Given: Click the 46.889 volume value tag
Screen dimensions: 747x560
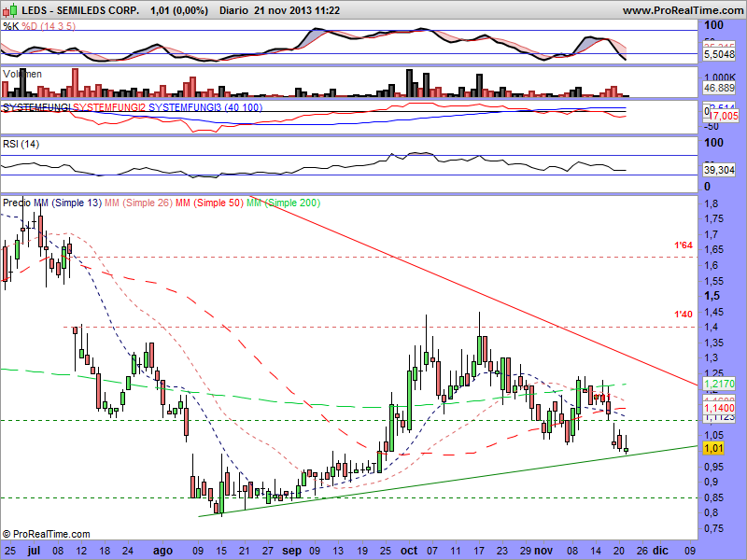Looking at the screenshot, I should 719,88.
